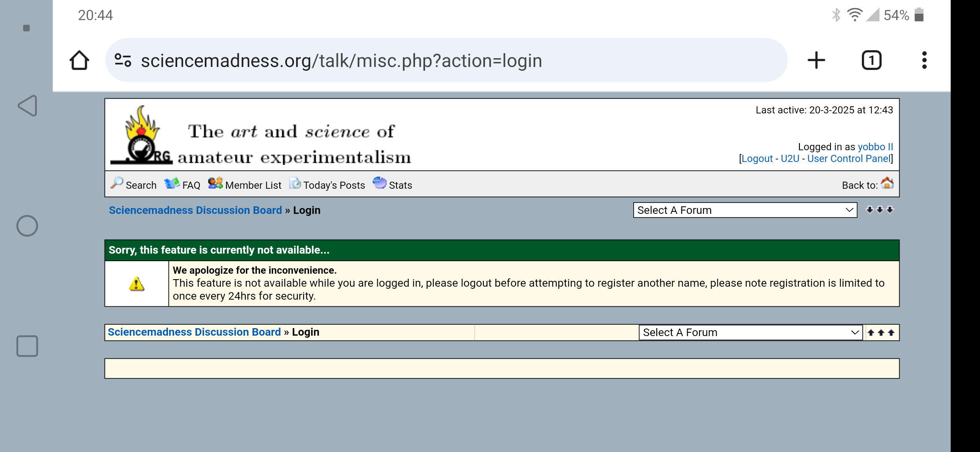Open the Member List menu item
The height and width of the screenshot is (452, 980).
tap(245, 185)
